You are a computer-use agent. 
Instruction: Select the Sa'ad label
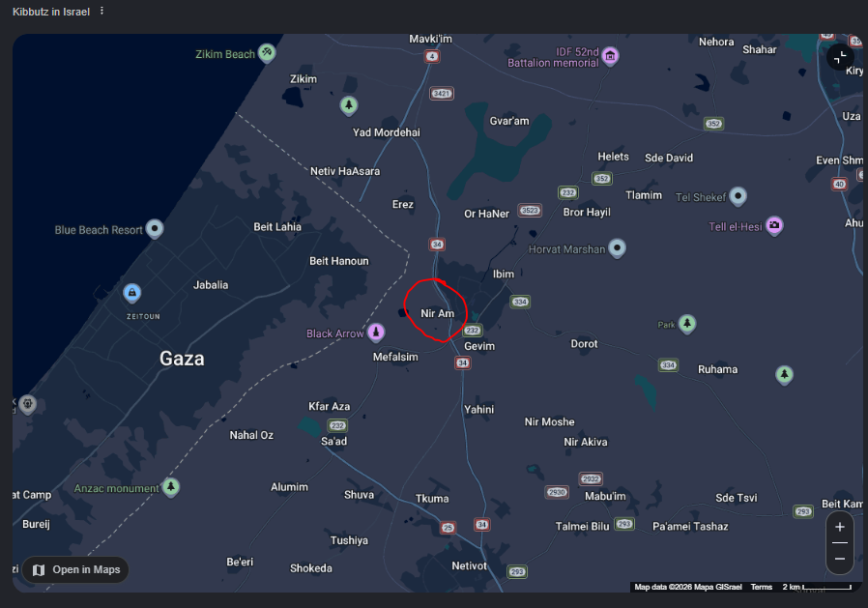(x=333, y=442)
